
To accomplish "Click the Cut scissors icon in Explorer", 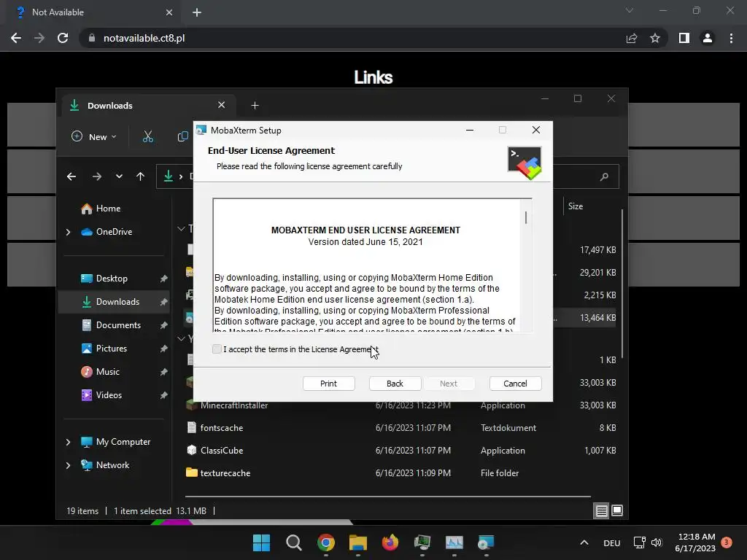I will point(148,136).
